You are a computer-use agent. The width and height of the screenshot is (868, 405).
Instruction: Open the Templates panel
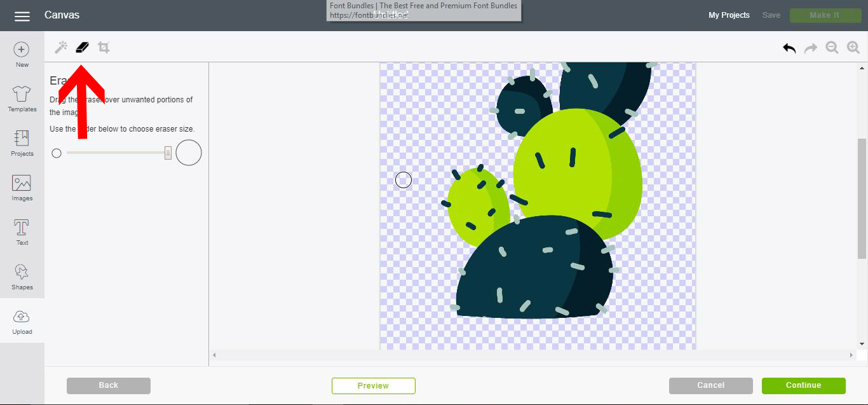[22, 99]
